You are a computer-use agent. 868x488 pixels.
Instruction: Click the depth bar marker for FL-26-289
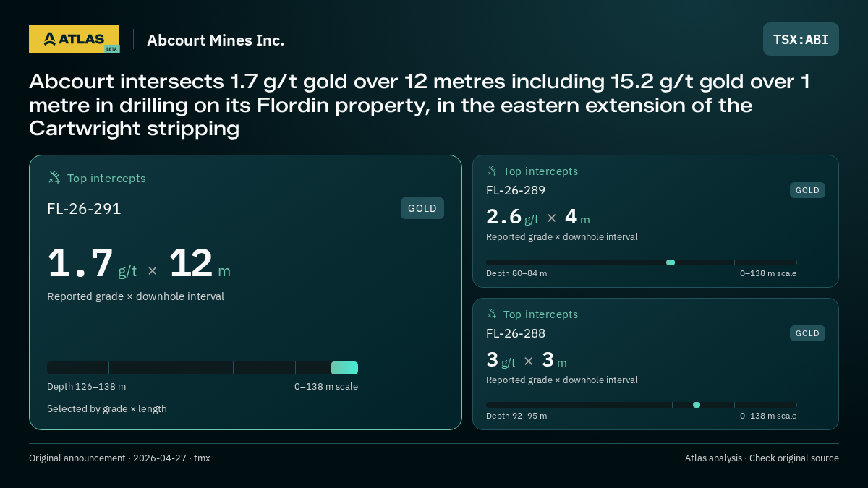671,262
